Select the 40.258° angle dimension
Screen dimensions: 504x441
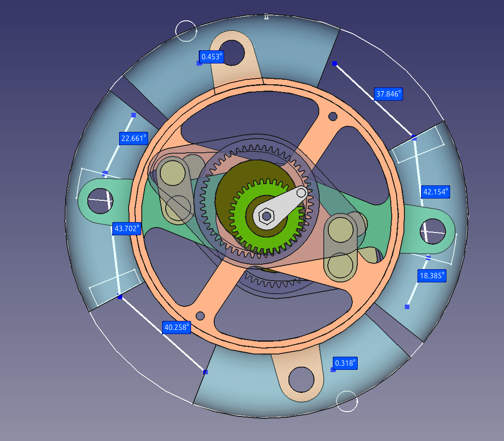177,327
